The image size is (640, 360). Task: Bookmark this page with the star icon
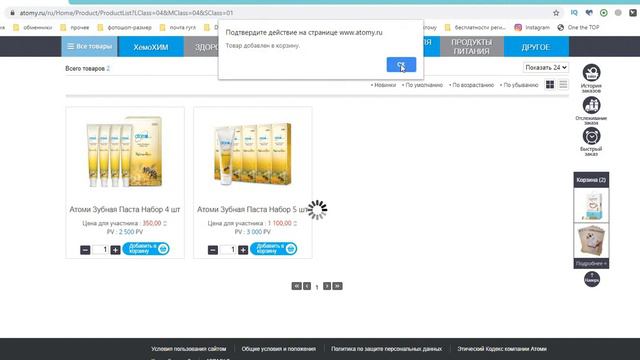[556, 13]
